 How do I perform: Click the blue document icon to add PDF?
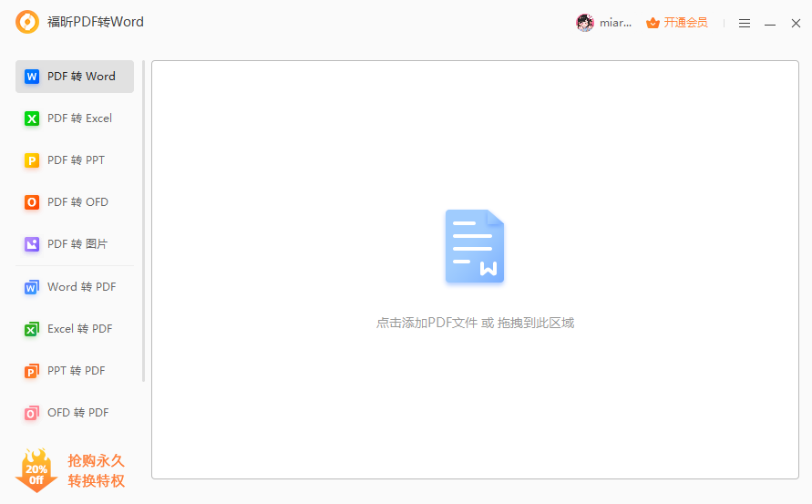(475, 247)
